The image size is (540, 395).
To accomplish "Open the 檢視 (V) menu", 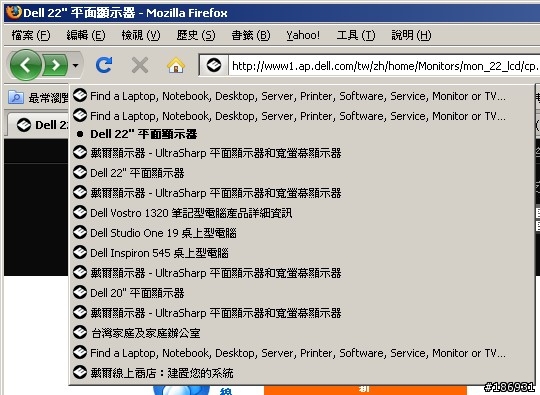I will (141, 35).
